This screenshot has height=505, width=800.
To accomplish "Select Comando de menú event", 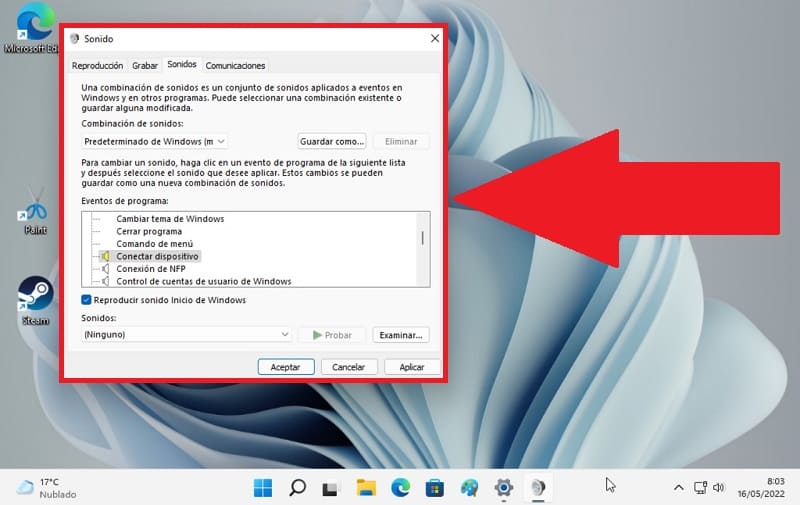I will tap(155, 244).
